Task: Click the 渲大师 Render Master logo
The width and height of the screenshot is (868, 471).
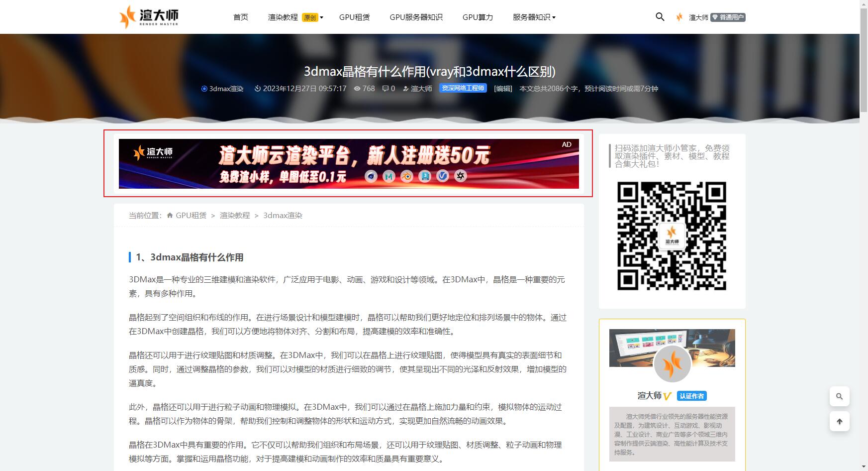Action: coord(149,17)
